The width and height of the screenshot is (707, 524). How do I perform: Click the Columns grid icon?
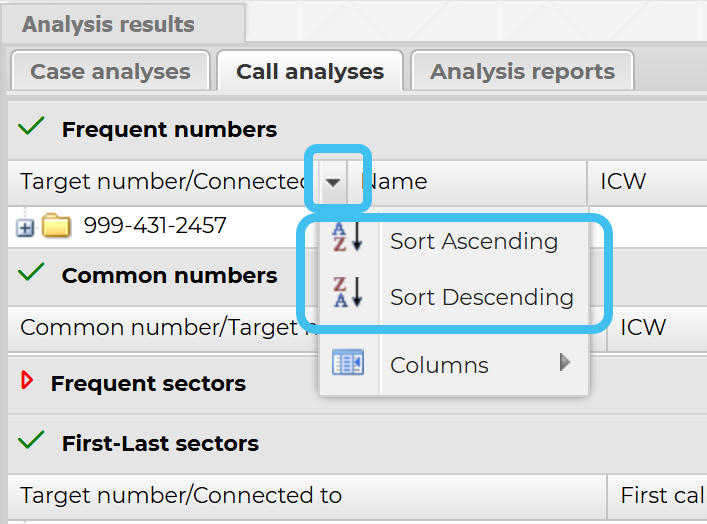click(348, 365)
